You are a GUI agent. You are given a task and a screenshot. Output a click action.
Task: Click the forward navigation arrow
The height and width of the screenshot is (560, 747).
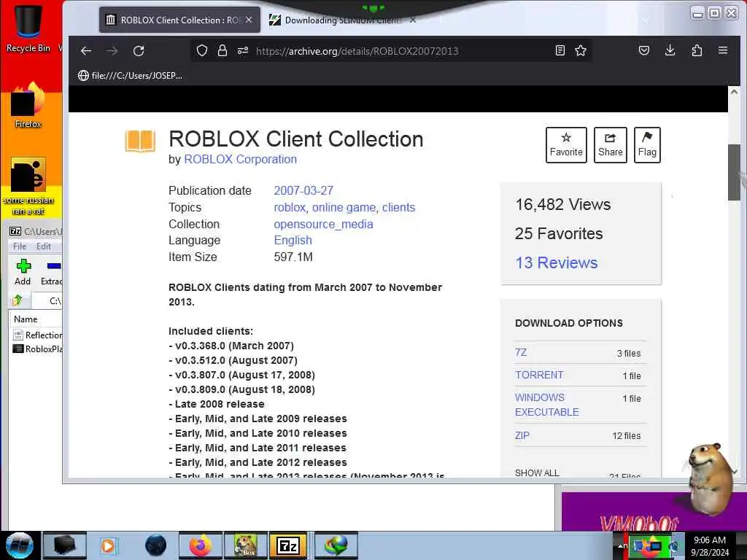(x=112, y=51)
